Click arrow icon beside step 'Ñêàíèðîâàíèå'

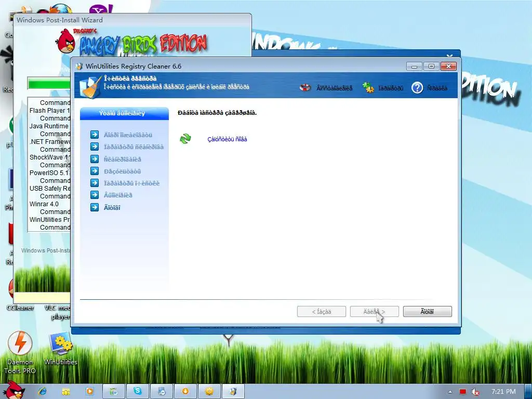(95, 159)
